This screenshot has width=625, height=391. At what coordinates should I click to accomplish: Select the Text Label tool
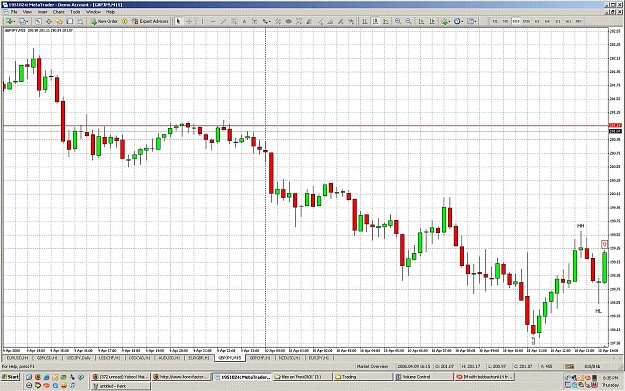[x=254, y=22]
